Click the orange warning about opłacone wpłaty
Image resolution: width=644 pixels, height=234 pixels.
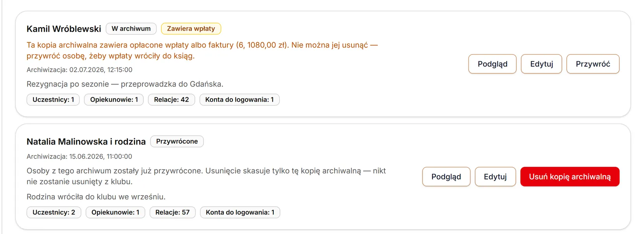pos(202,51)
